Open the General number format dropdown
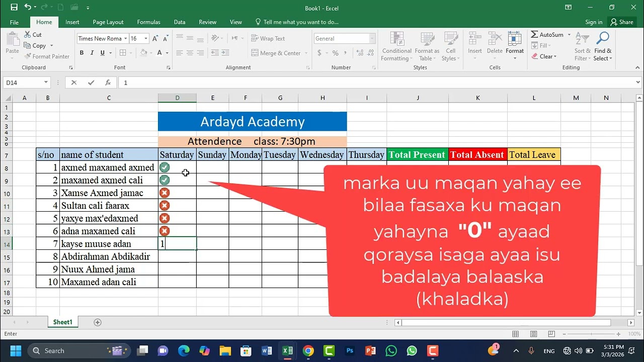The width and height of the screenshot is (644, 362). click(x=372, y=38)
